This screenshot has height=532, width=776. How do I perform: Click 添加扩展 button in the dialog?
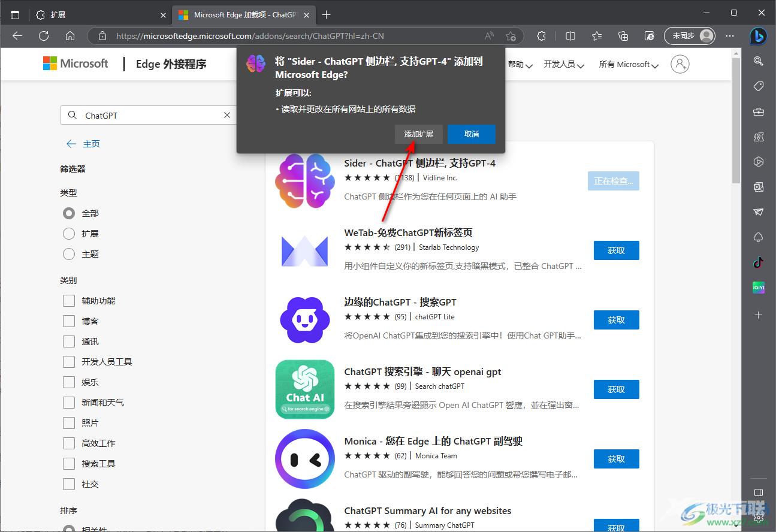pos(419,134)
